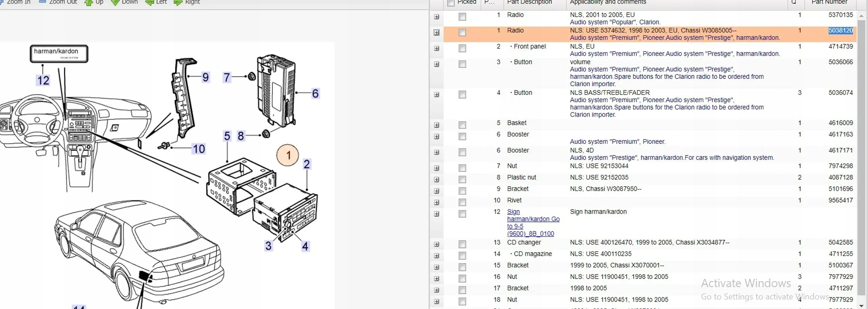Pan diagram with the Up arrow icon
Viewport: 868px width, 309px height.
[x=89, y=3]
